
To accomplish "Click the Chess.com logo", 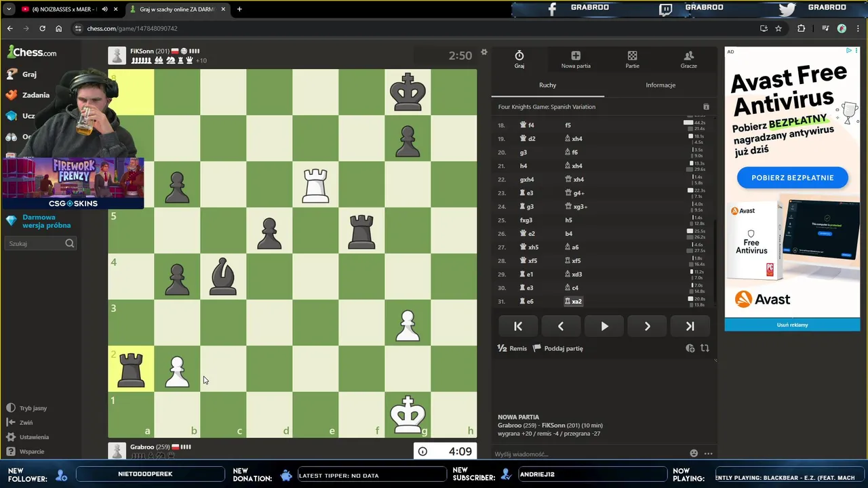I will click(32, 52).
